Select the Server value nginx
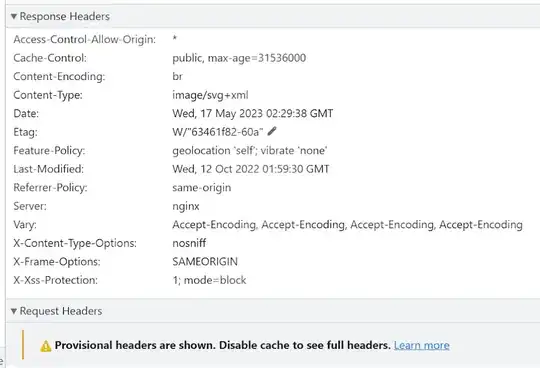The image size is (540, 368). click(186, 206)
